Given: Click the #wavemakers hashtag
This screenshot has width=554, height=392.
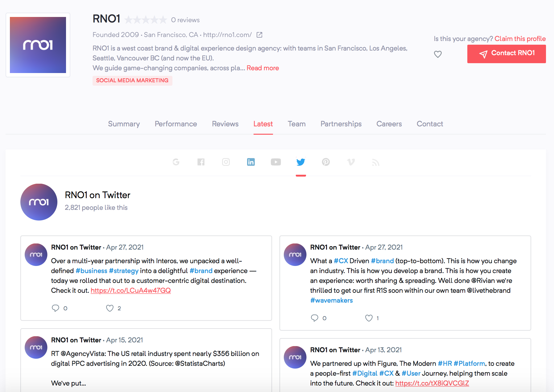Looking at the screenshot, I should click(x=332, y=300).
